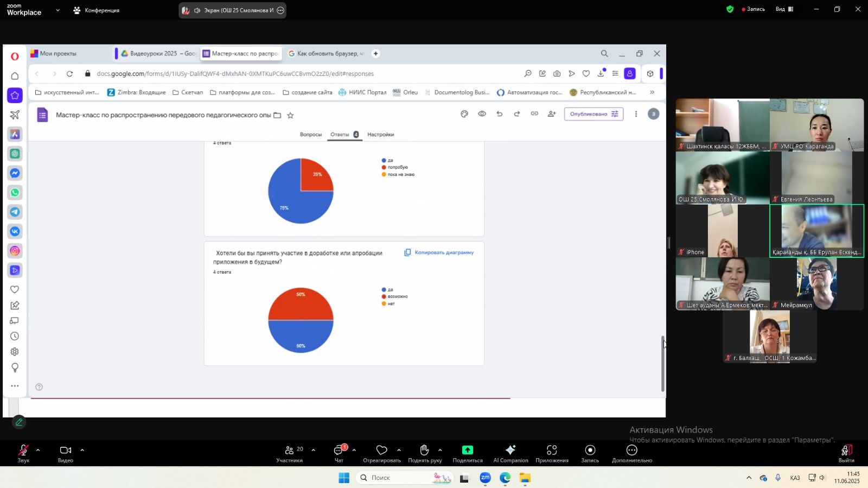Click the AI Companion icon
The height and width of the screenshot is (488, 868).
click(x=510, y=453)
